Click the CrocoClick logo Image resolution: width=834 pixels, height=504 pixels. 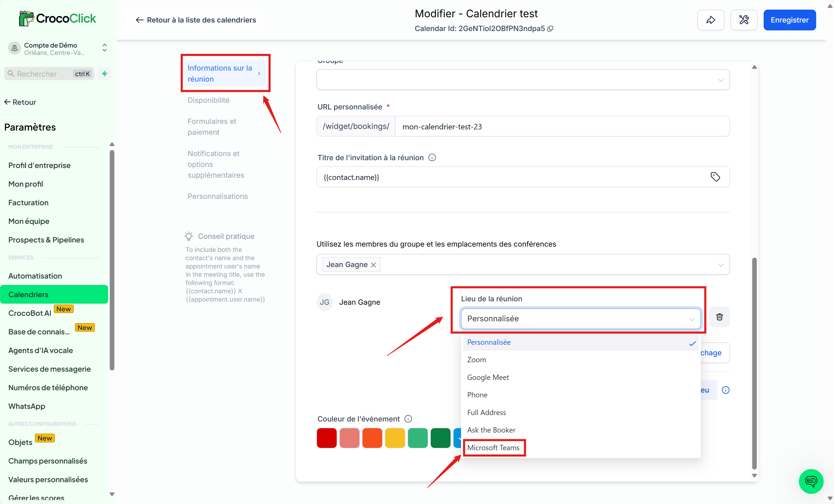point(57,18)
